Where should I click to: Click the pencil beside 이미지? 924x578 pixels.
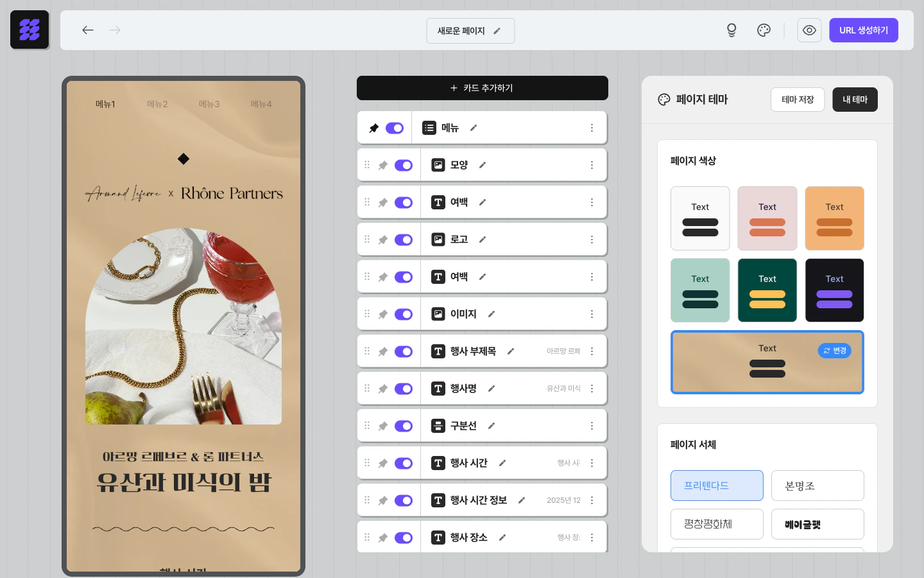(x=492, y=314)
